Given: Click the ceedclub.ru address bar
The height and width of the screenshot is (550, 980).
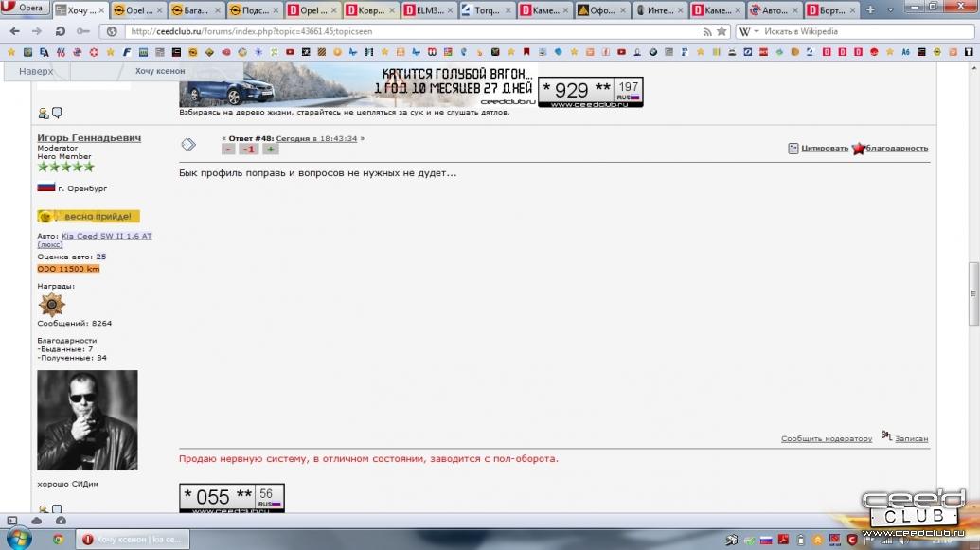Looking at the screenshot, I should click(413, 31).
